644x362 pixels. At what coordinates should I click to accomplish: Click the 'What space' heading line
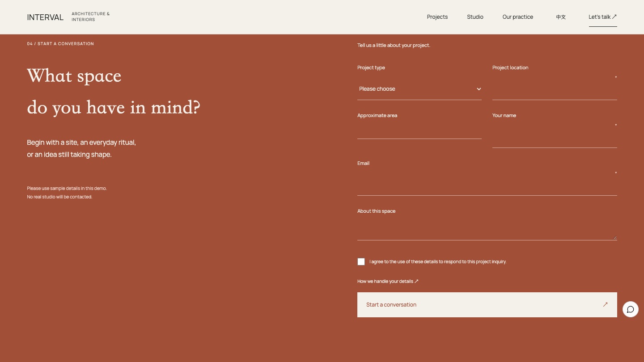point(74,76)
